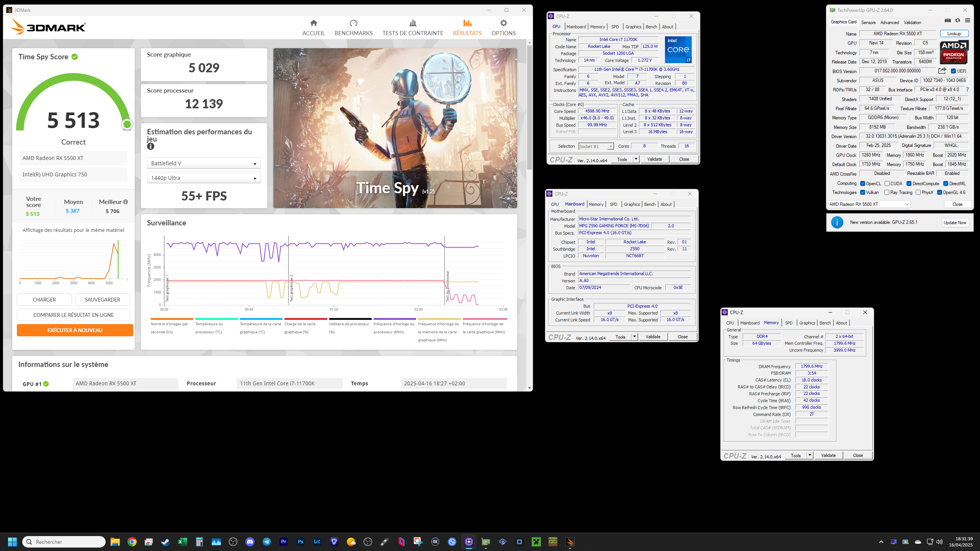Open Sensors tab in GPU-Z
Viewport: 980px width, 551px height.
[x=868, y=23]
